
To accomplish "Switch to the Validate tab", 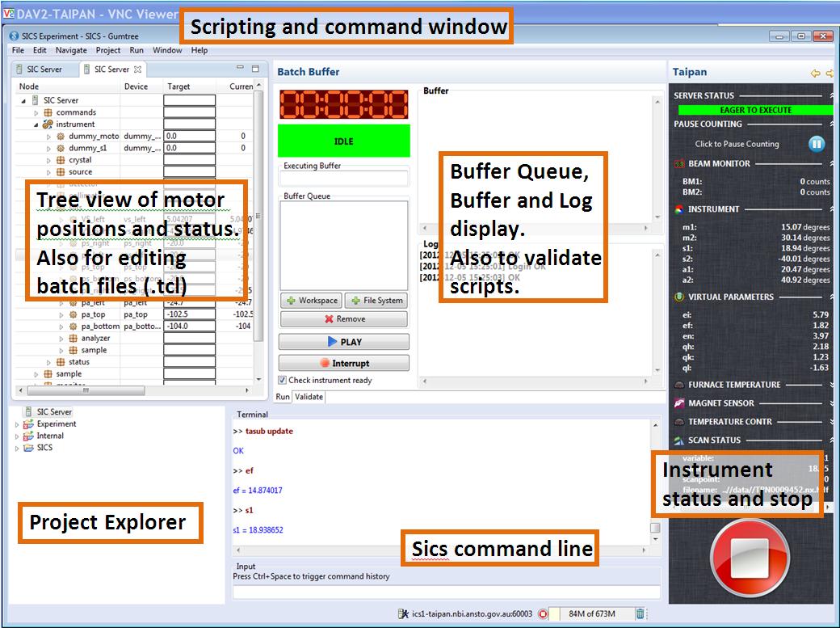I will coord(309,397).
